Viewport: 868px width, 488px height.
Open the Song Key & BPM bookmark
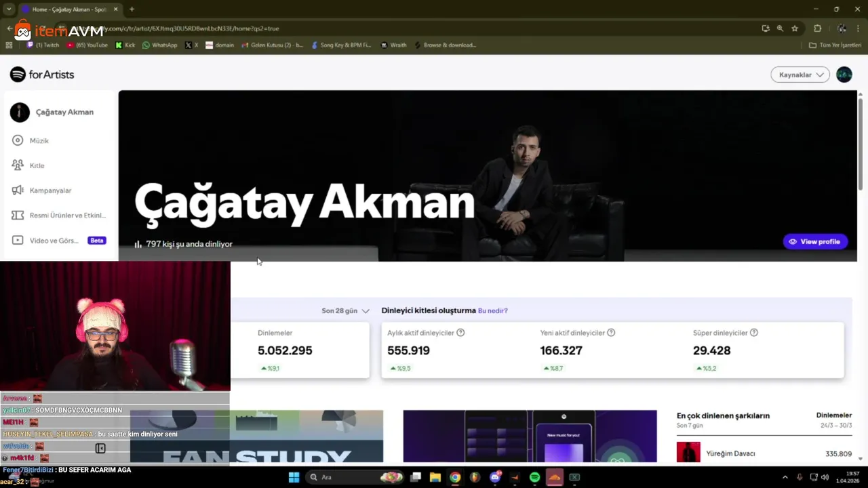point(341,45)
